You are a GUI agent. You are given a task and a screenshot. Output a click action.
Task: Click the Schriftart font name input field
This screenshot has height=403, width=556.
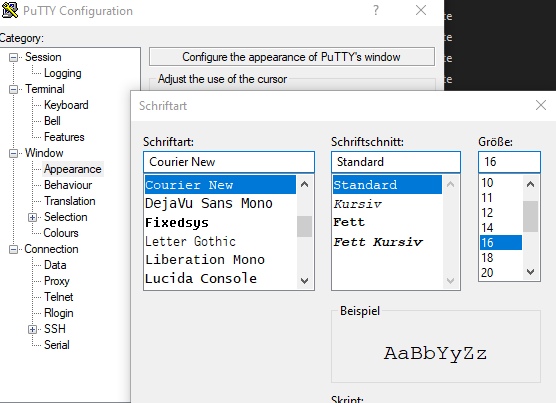[x=229, y=162]
